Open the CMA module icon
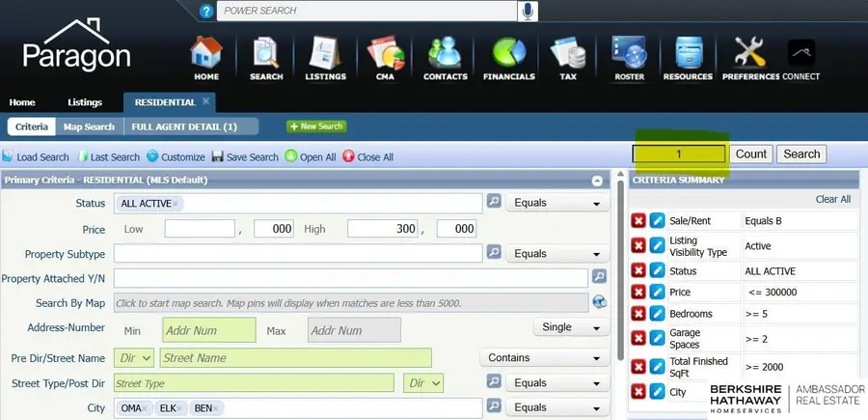 tap(385, 58)
